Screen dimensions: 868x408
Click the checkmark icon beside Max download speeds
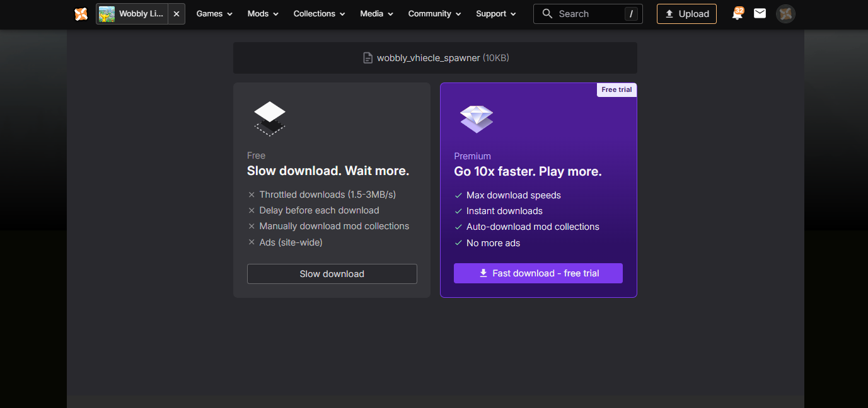458,195
